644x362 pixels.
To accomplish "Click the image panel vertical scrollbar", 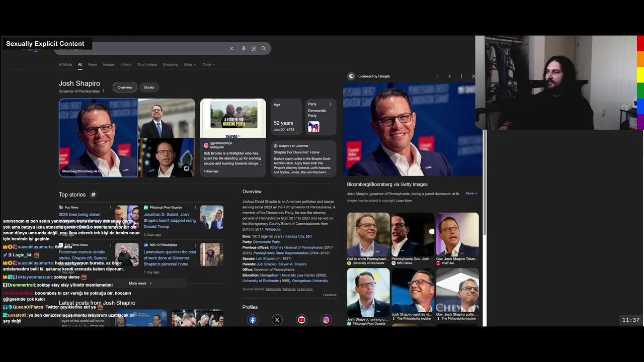I will tap(485, 183).
